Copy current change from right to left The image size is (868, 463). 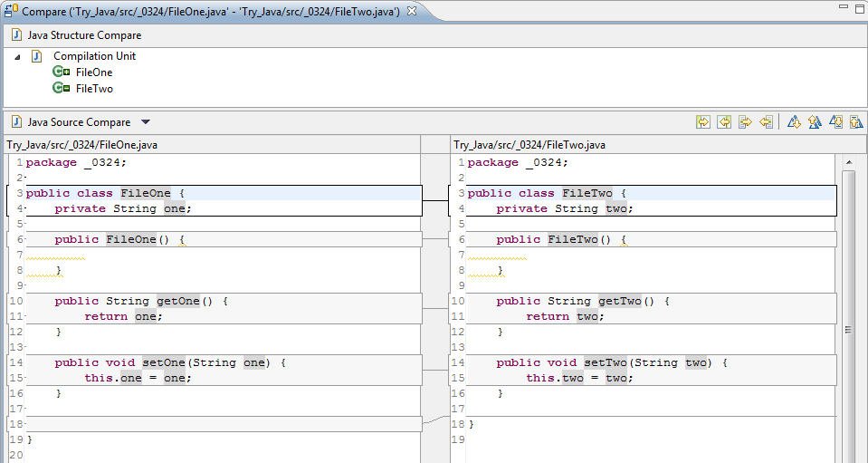(x=767, y=122)
